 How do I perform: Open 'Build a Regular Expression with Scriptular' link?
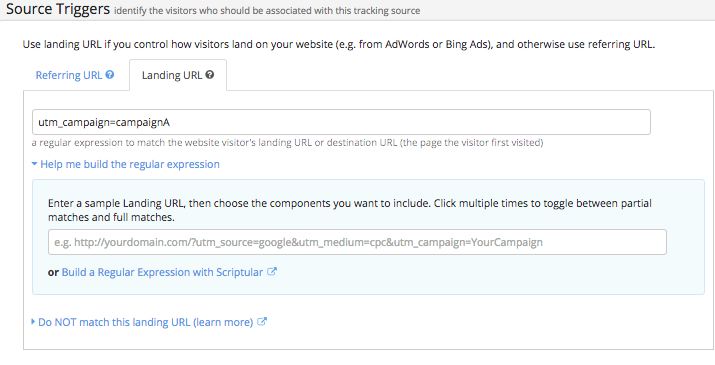(162, 272)
